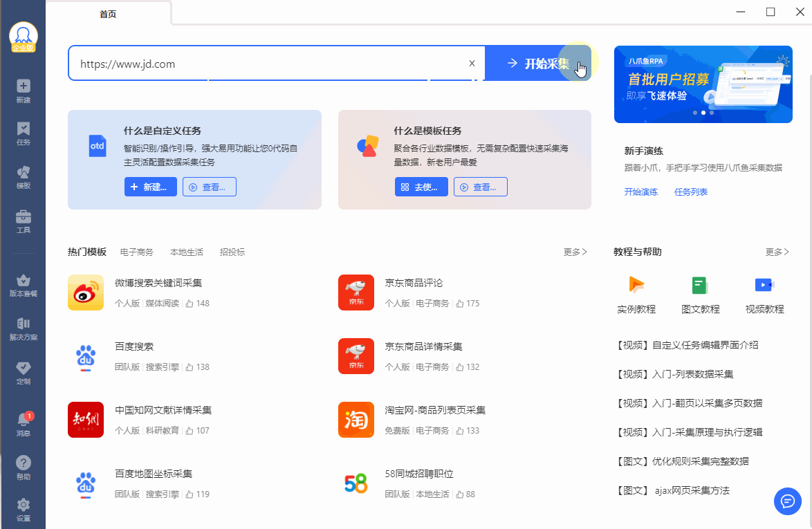This screenshot has height=529, width=812.
Task: Open 58同城招聘职位 template title
Action: pos(419,474)
